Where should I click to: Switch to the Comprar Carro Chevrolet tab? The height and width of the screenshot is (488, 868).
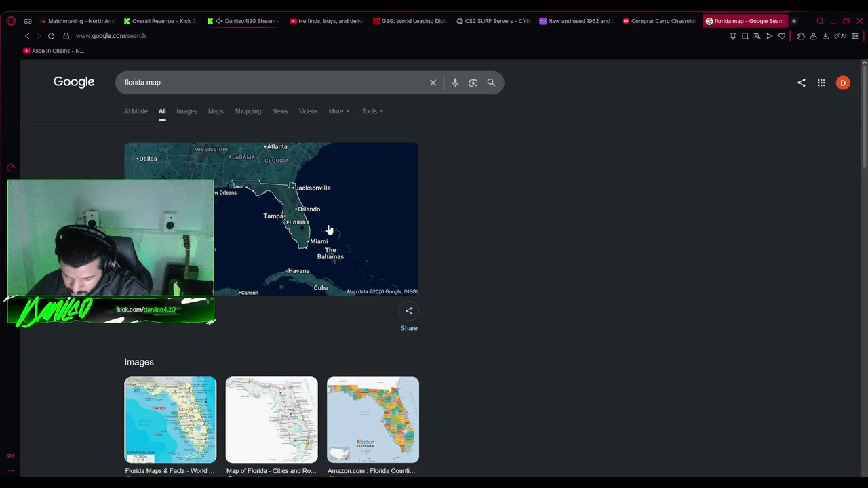tap(660, 21)
